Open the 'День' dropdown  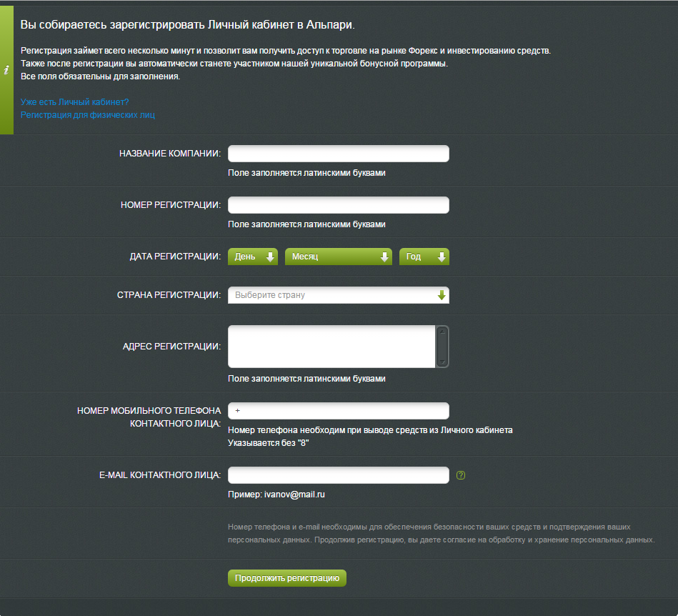click(252, 257)
